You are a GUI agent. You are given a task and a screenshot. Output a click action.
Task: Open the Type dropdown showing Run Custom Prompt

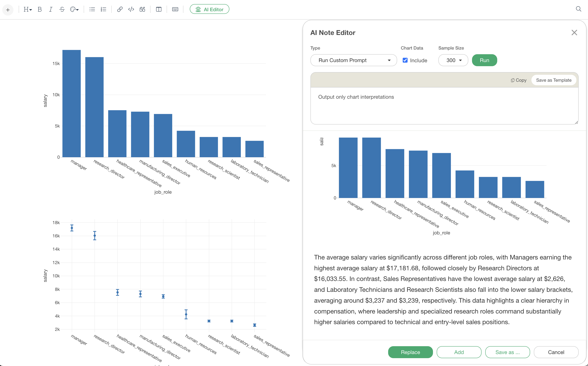point(354,60)
